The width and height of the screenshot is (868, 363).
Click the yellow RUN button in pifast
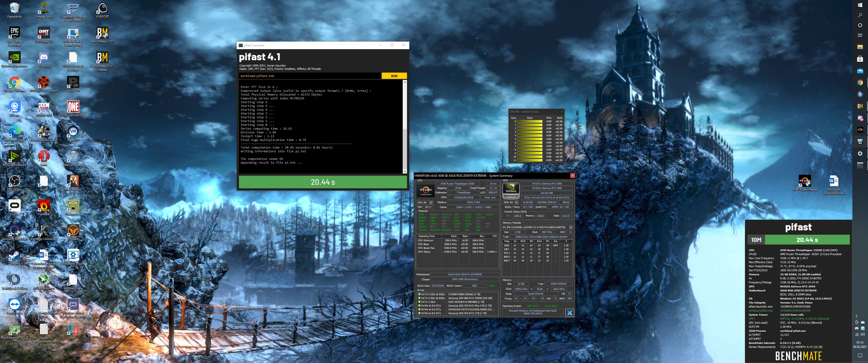click(394, 76)
